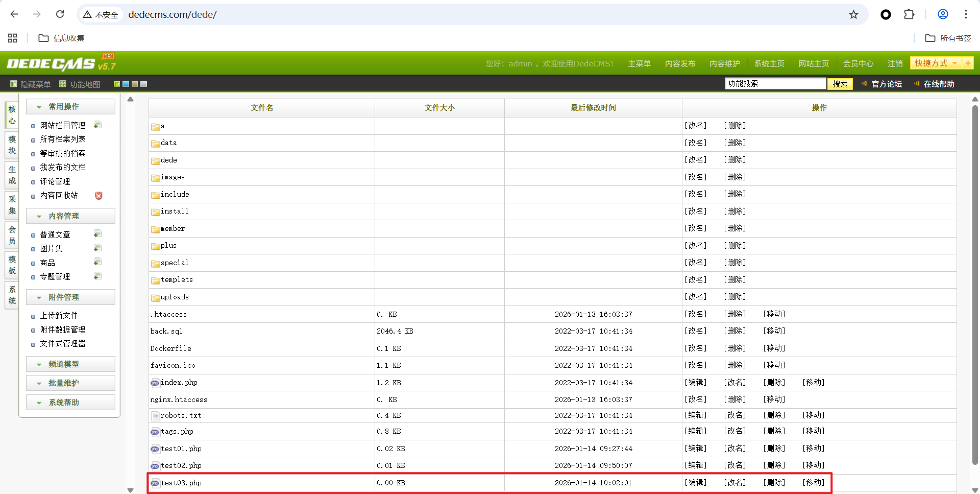Click the yellow 搜索 button

point(840,84)
